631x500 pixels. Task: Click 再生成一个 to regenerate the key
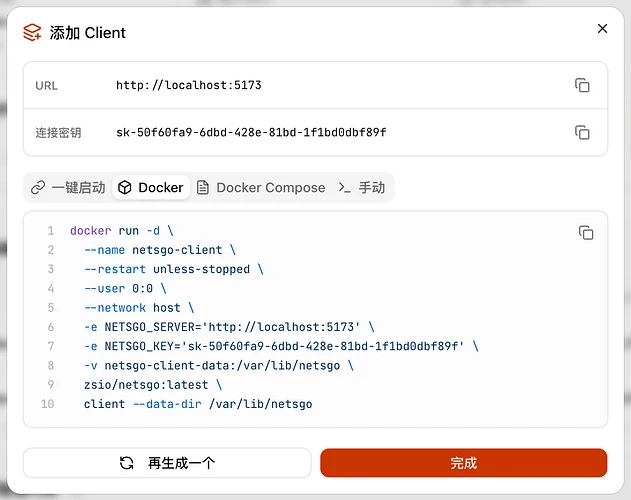click(167, 463)
